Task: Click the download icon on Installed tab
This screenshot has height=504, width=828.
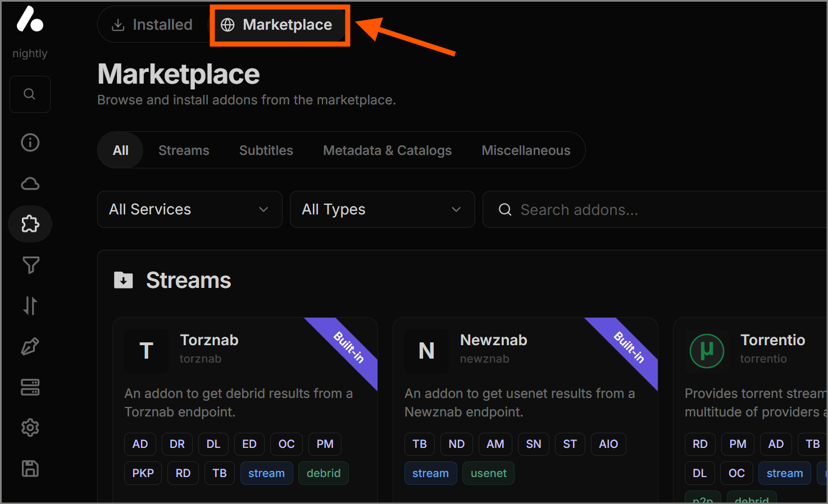Action: (x=118, y=25)
